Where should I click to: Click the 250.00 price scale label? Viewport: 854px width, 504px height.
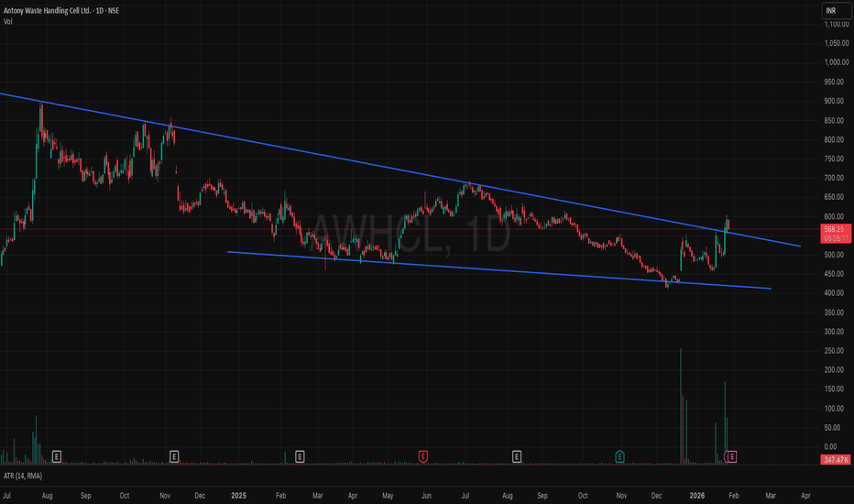tap(834, 350)
